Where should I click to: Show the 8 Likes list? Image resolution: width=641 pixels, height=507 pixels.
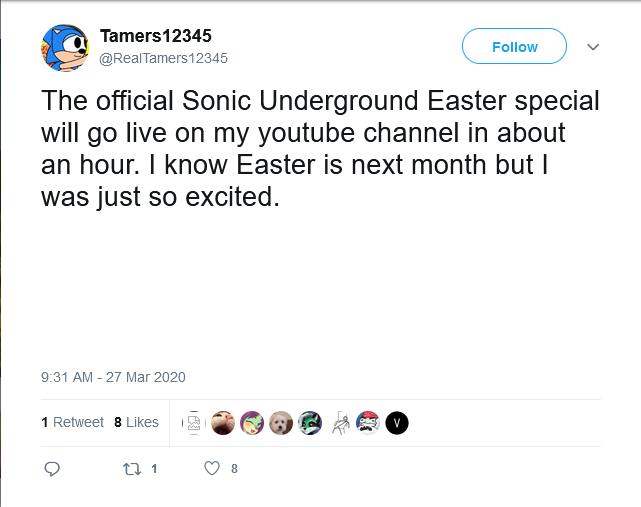click(x=136, y=422)
